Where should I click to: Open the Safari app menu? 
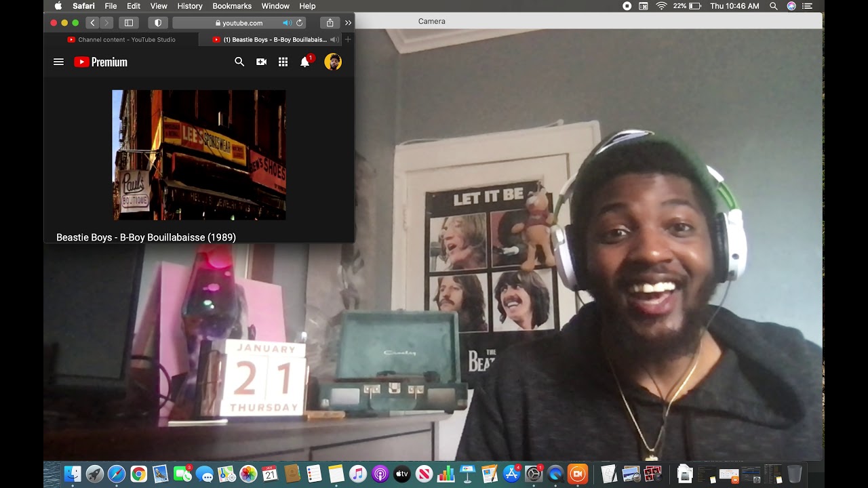[x=83, y=6]
